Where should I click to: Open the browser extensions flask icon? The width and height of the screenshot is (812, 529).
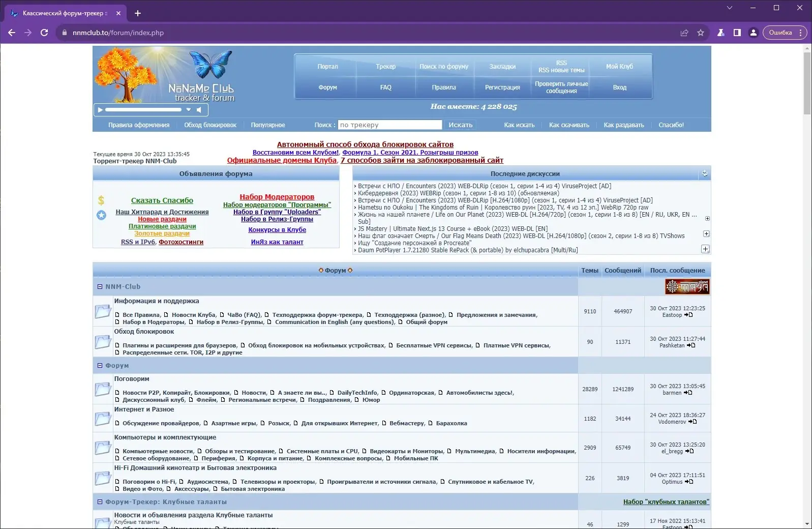click(720, 33)
